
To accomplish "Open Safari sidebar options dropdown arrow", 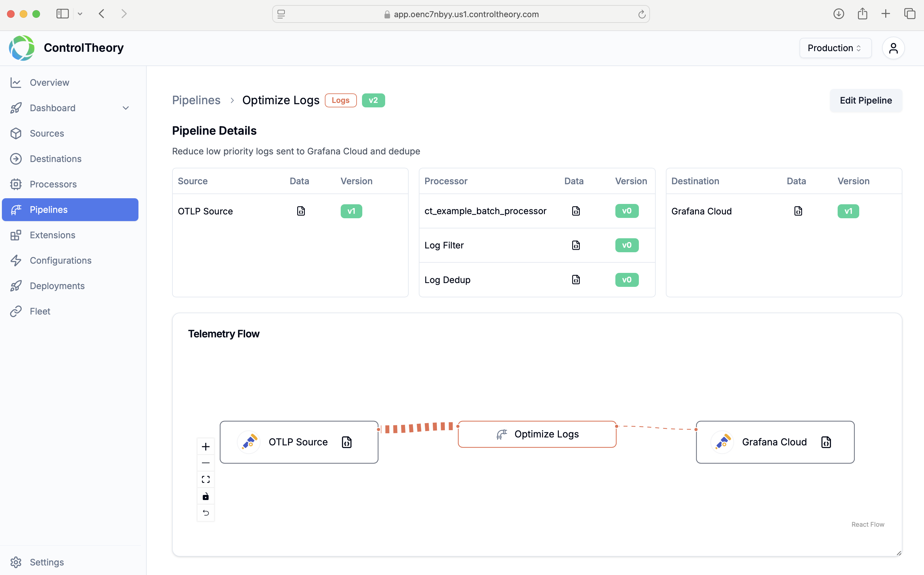I will click(80, 14).
